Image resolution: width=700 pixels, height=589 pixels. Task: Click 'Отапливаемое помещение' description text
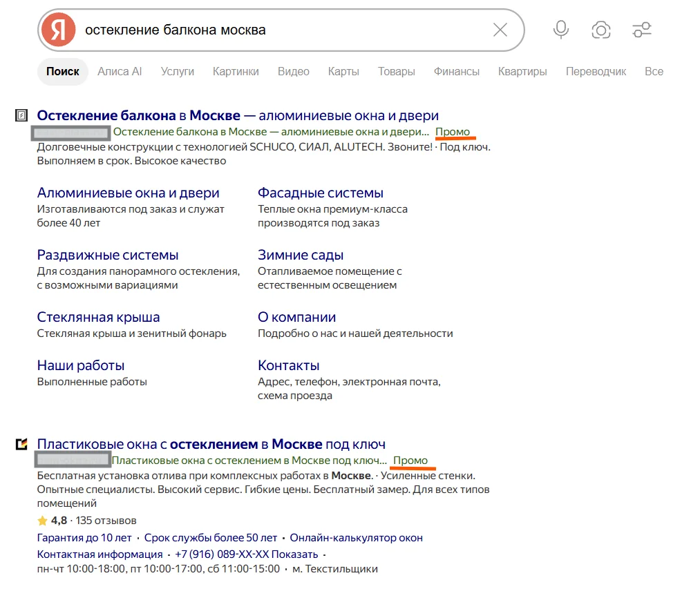(330, 278)
